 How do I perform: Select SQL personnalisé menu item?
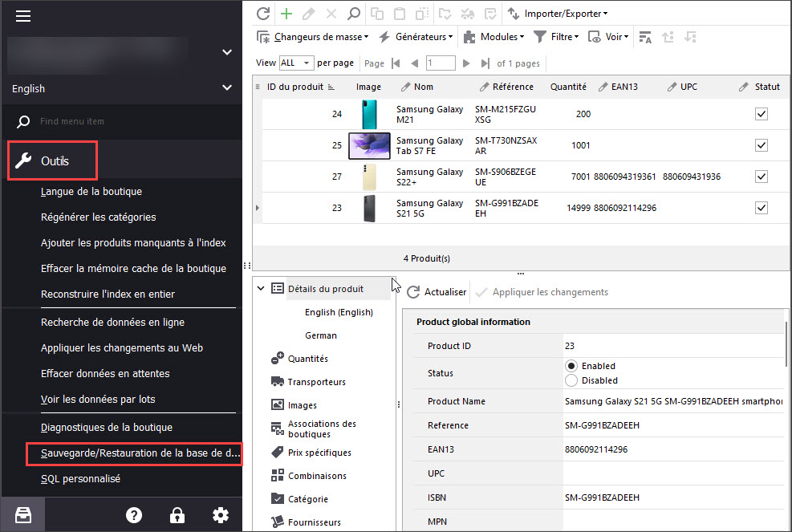tap(81, 479)
